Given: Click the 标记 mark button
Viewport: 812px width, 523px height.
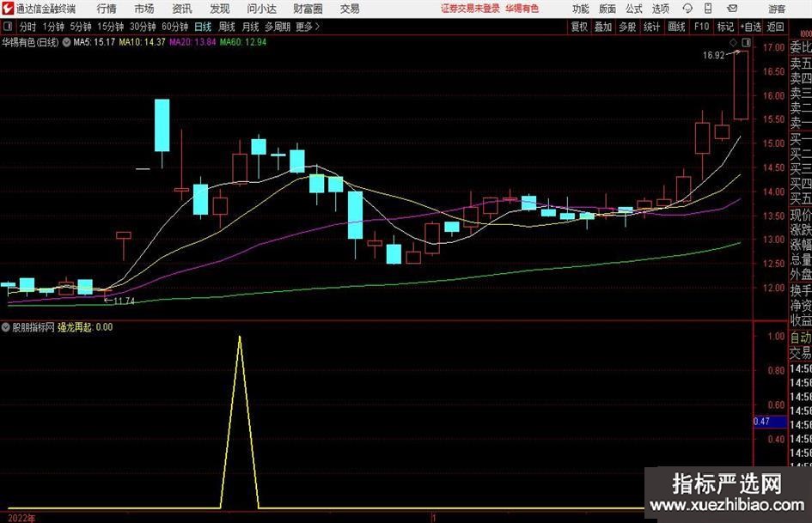Looking at the screenshot, I should [725, 27].
